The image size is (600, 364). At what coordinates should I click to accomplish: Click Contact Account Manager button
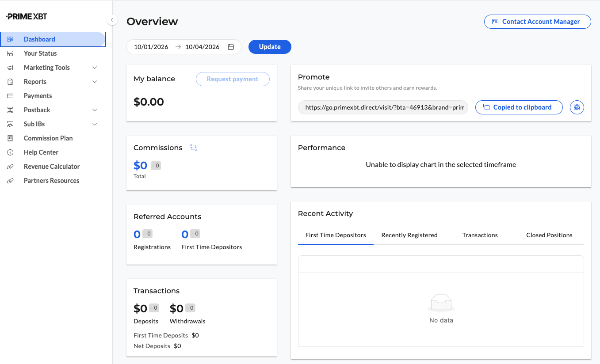538,22
